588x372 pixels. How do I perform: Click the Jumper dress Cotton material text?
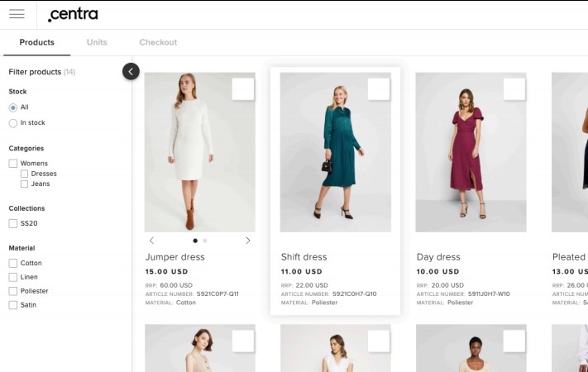click(x=186, y=303)
